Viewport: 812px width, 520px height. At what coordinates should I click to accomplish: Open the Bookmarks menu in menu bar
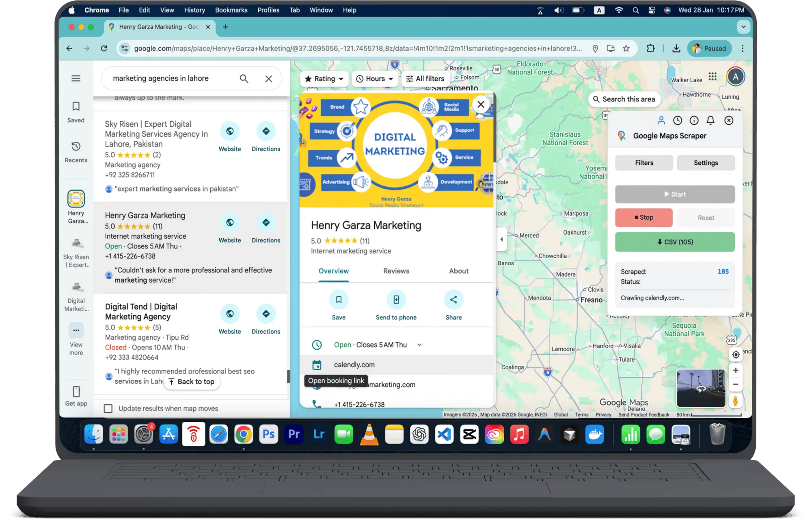[231, 10]
